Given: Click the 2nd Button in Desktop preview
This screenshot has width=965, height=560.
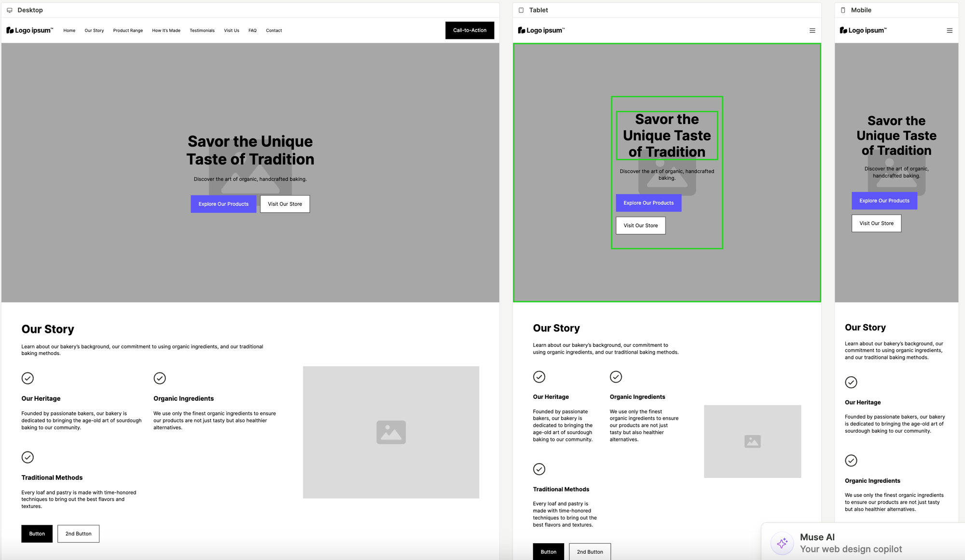Looking at the screenshot, I should (x=78, y=534).
